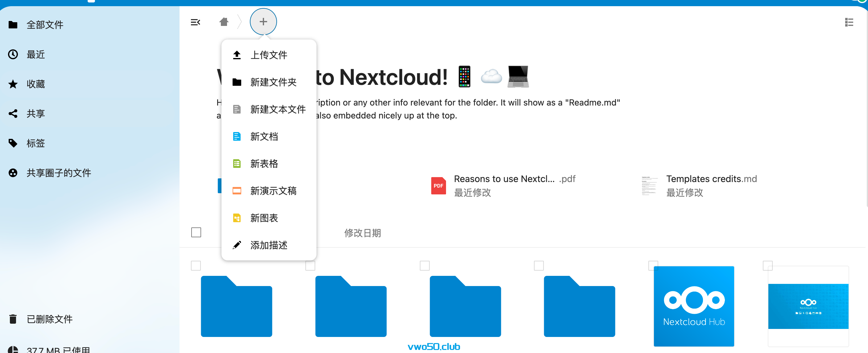
Task: Toggle the select-all files checkbox
Action: pos(196,232)
